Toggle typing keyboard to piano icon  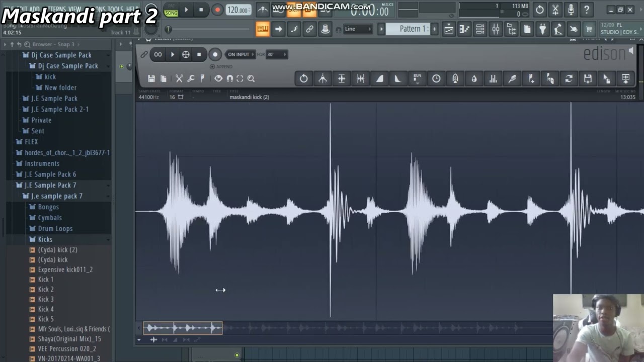point(262,29)
